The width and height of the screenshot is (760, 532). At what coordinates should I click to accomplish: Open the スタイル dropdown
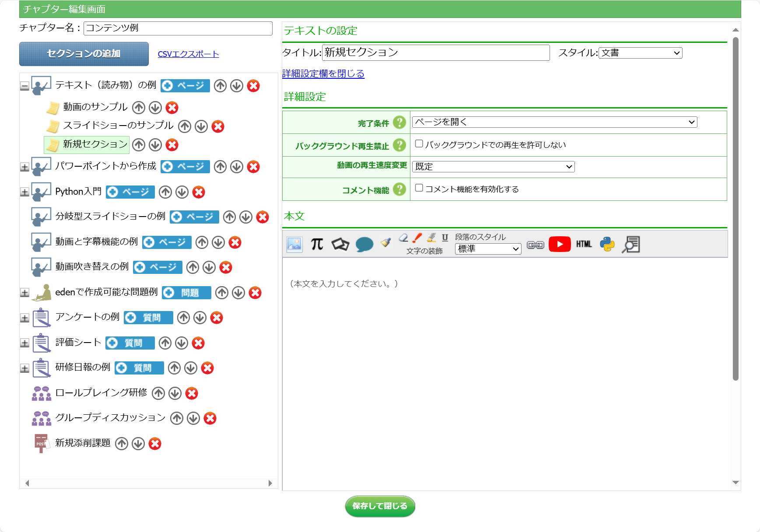(x=640, y=53)
